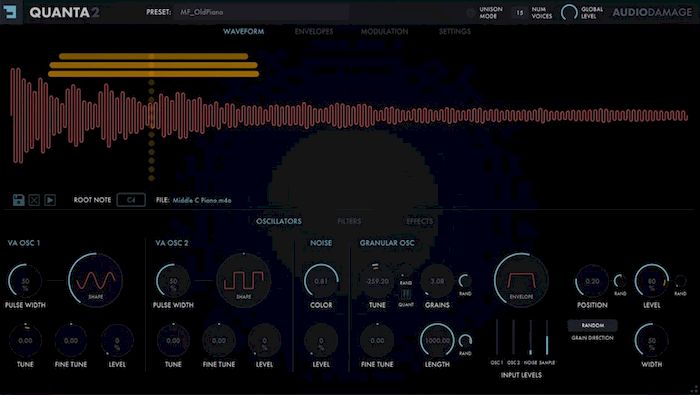700x395 pixels.
Task: Click the Granular Osc Tune knob
Action: tap(377, 281)
